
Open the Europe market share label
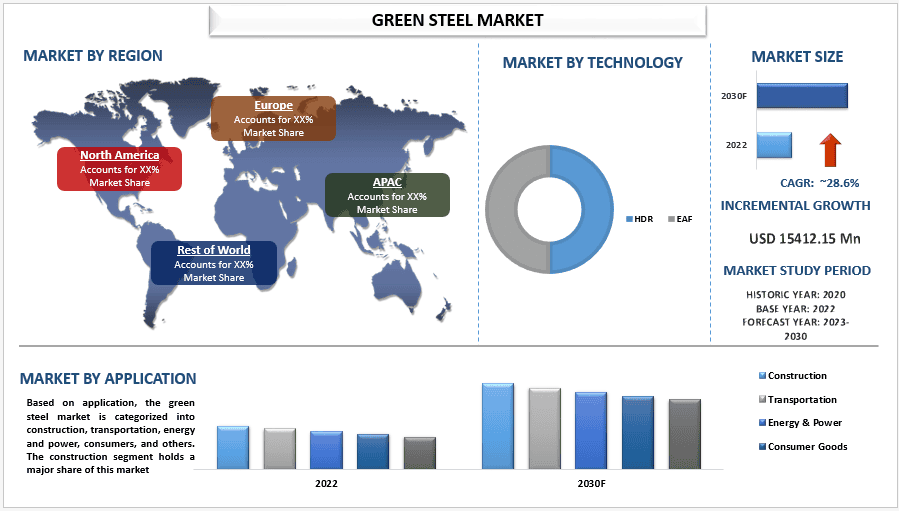point(273,119)
